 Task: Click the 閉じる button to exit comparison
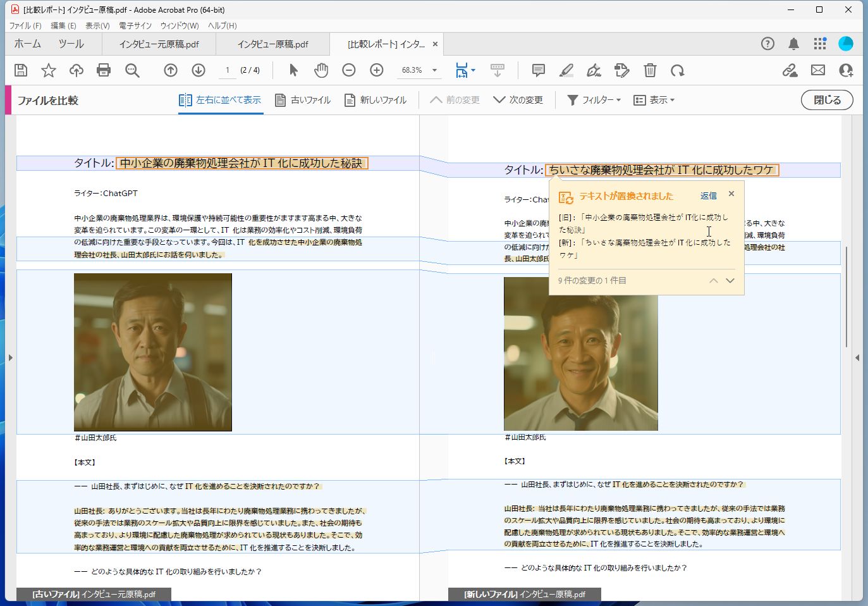(826, 99)
